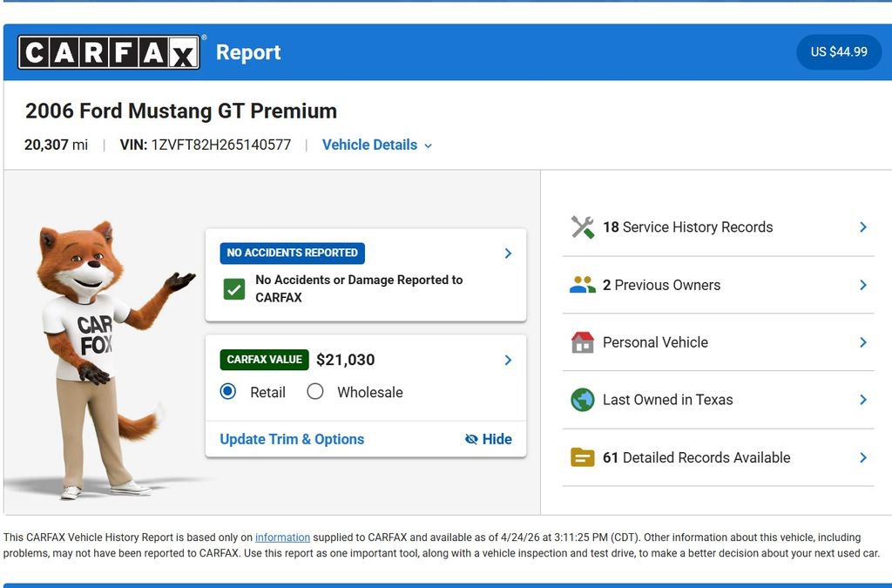Open No Accidents Reported chevron arrow

tap(508, 253)
